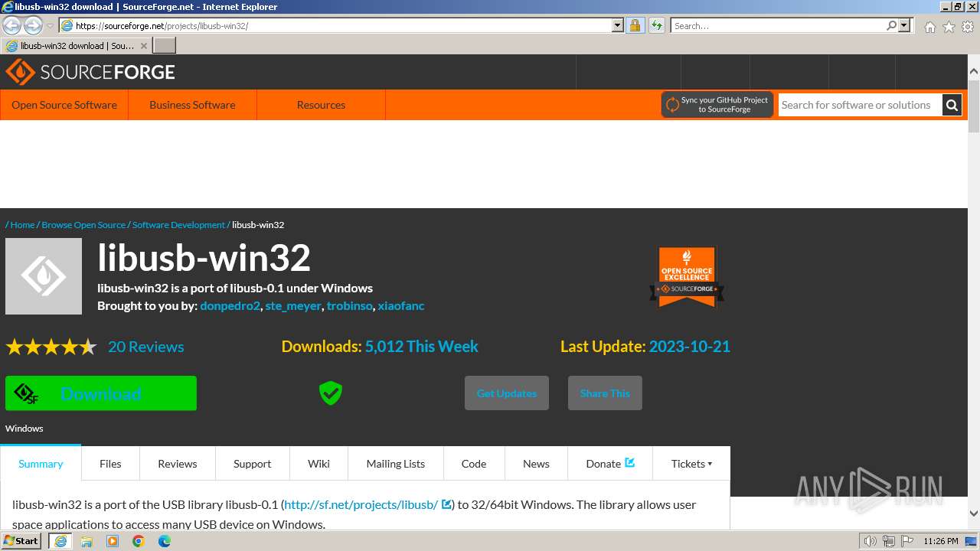
Task: Open the Business Software menu
Action: (x=192, y=105)
